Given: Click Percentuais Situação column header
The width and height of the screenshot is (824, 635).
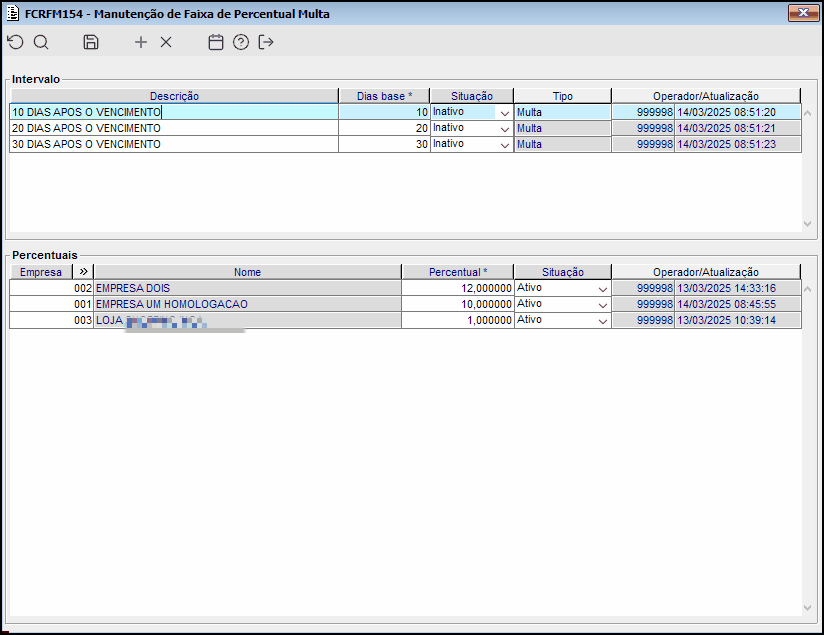Looking at the screenshot, I should 563,272.
